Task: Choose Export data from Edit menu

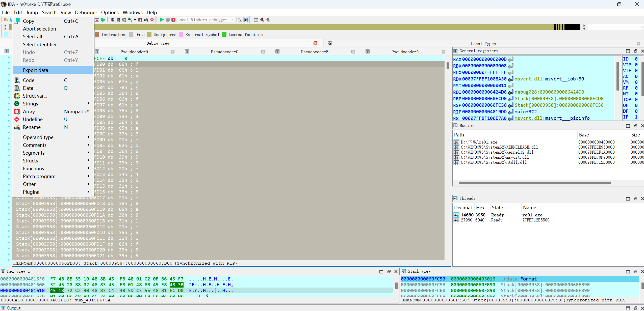Action: tap(36, 70)
